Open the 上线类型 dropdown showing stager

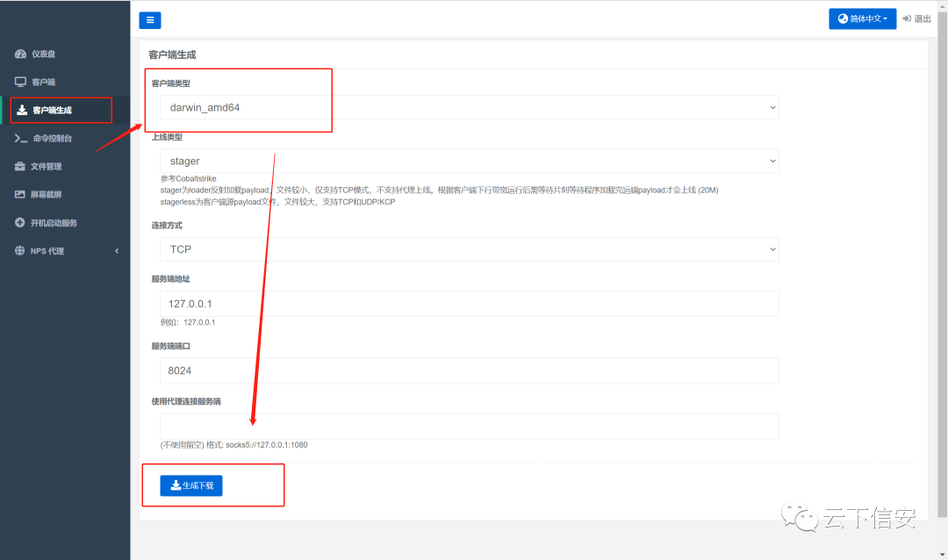pyautogui.click(x=469, y=161)
